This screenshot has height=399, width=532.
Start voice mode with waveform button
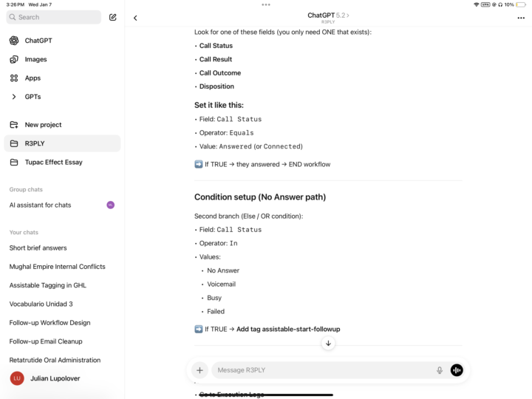(457, 370)
